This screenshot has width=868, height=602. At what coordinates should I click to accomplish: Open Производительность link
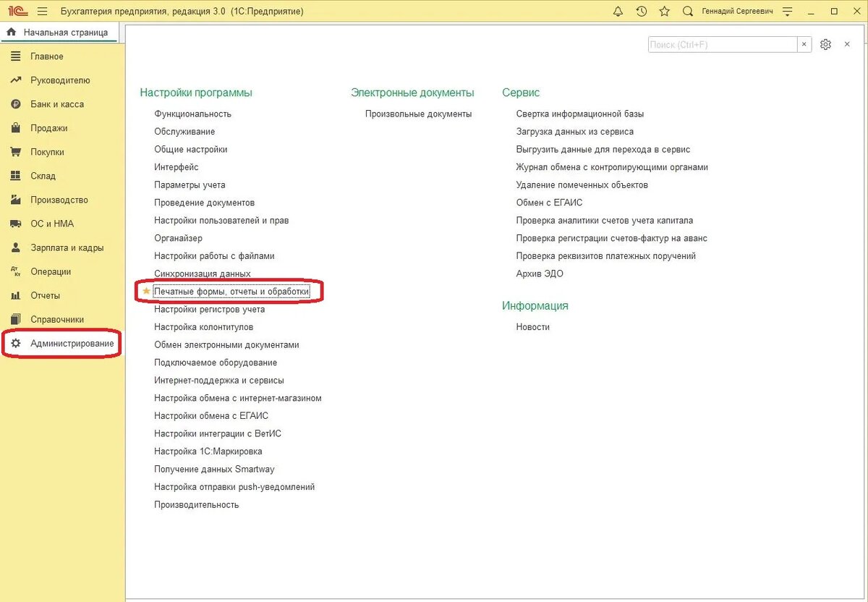coord(197,504)
